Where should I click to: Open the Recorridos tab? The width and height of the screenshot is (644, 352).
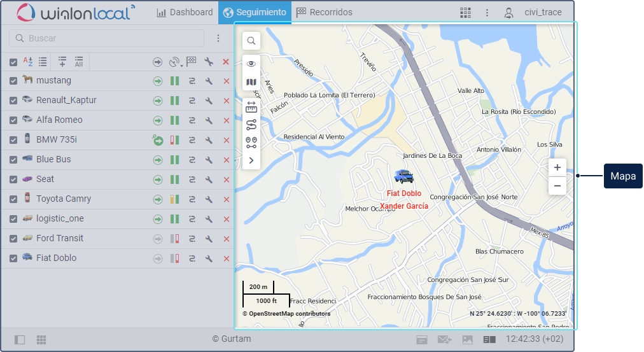coord(325,12)
